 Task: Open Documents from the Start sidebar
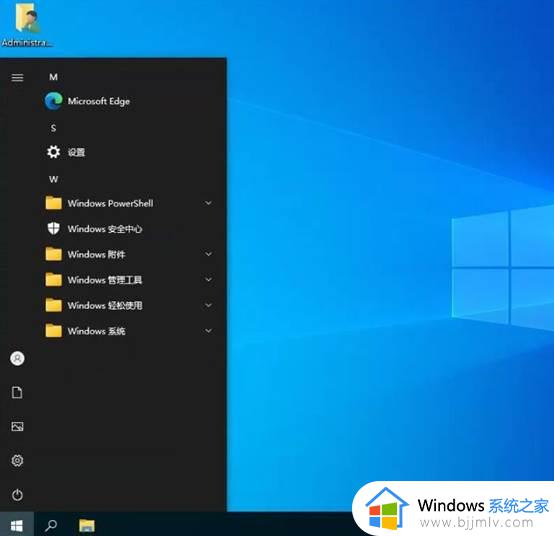[x=17, y=393]
